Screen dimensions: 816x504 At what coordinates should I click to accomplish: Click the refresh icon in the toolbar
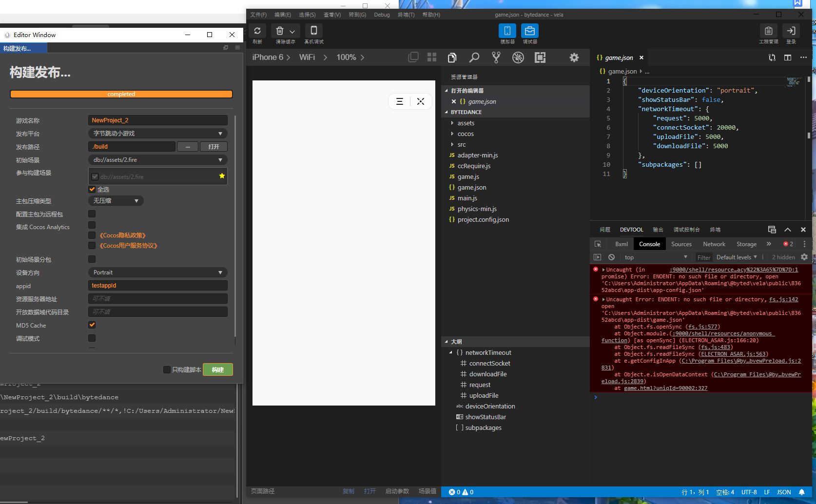pos(257,31)
